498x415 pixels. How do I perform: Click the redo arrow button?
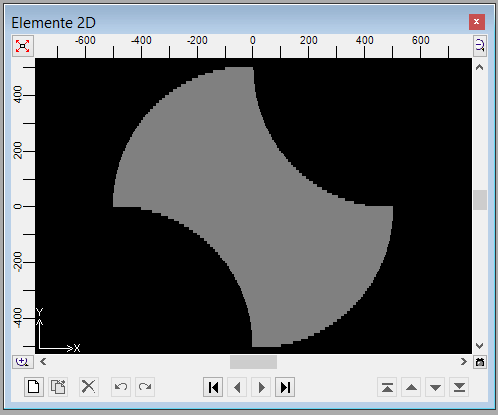point(145,387)
